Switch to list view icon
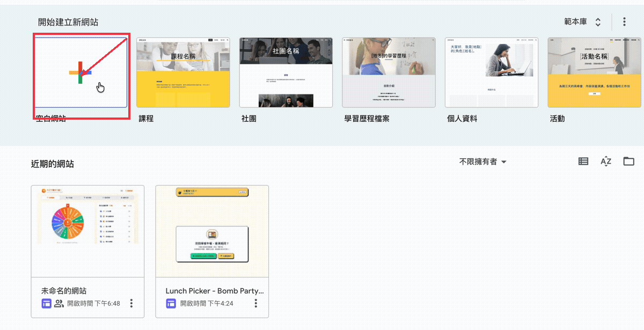This screenshot has height=330, width=644. pos(583,162)
